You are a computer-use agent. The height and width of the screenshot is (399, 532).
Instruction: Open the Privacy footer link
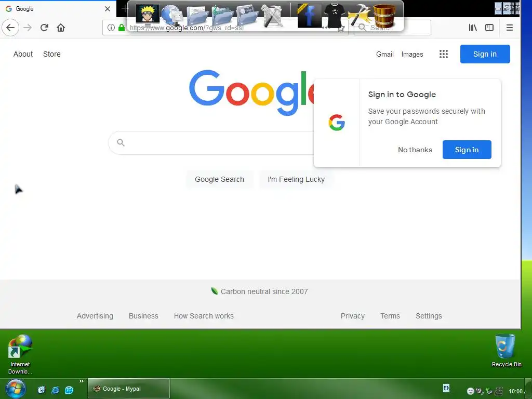point(353,316)
